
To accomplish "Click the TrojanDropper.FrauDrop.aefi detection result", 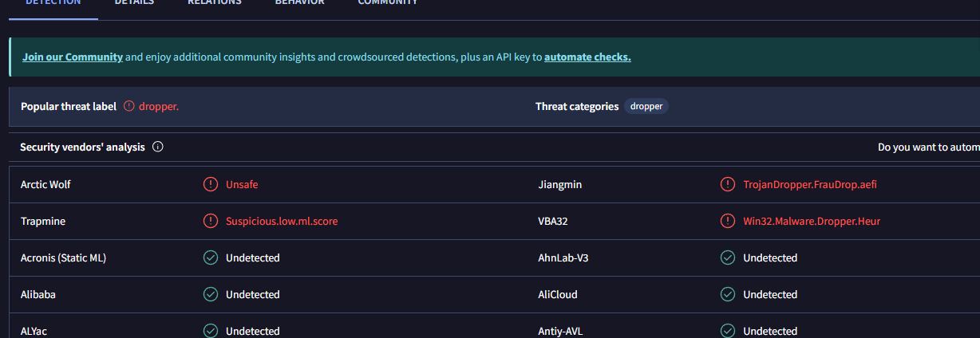I will click(810, 184).
